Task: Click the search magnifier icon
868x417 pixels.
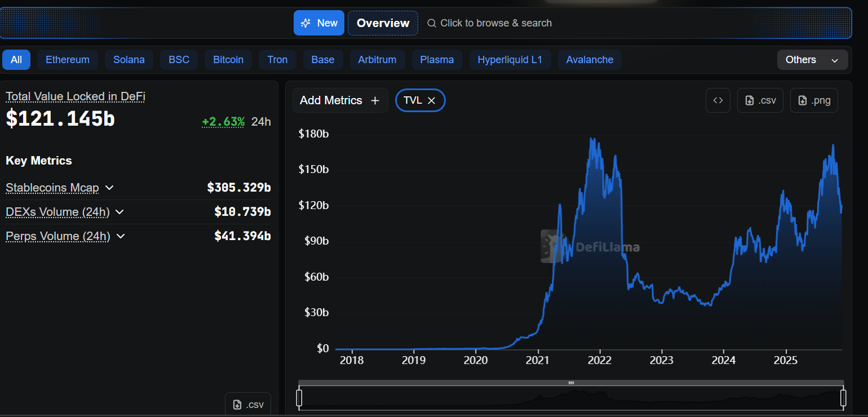Action: coord(432,23)
